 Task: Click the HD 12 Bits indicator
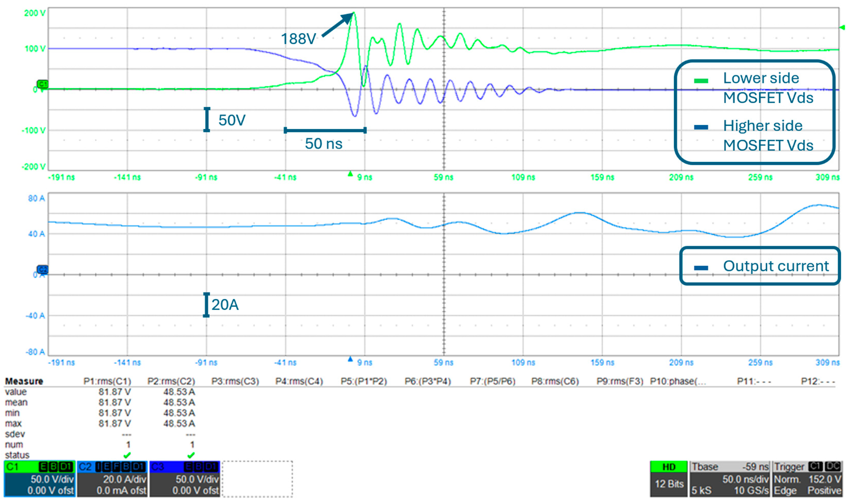pos(669,479)
